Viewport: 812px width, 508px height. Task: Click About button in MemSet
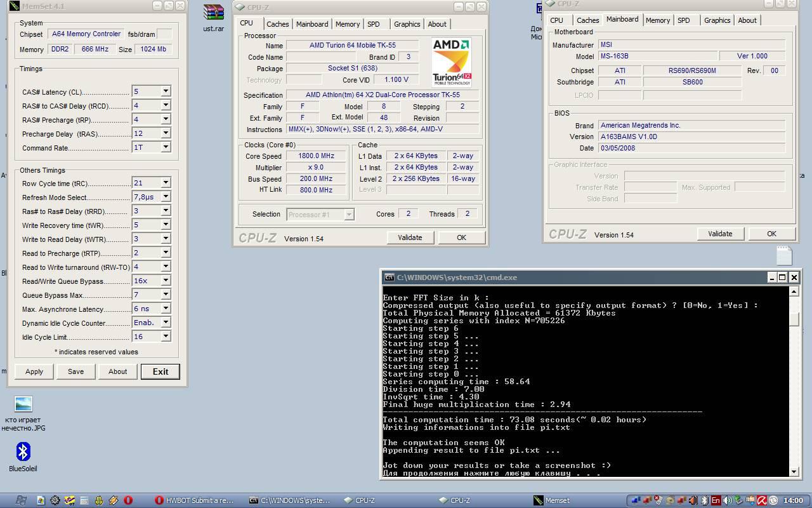click(x=117, y=371)
